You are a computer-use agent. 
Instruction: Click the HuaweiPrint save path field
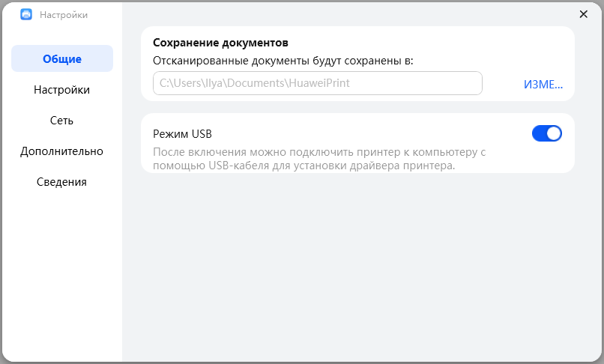pyautogui.click(x=317, y=84)
